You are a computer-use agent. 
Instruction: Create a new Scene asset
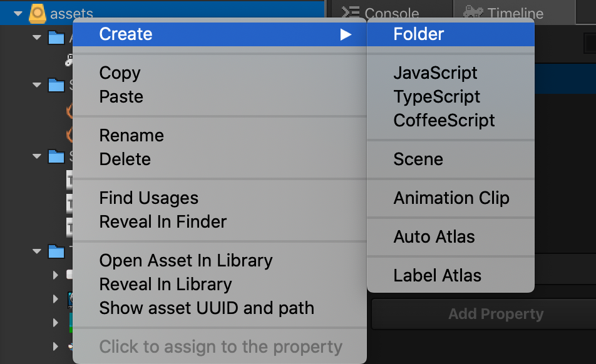point(451,159)
